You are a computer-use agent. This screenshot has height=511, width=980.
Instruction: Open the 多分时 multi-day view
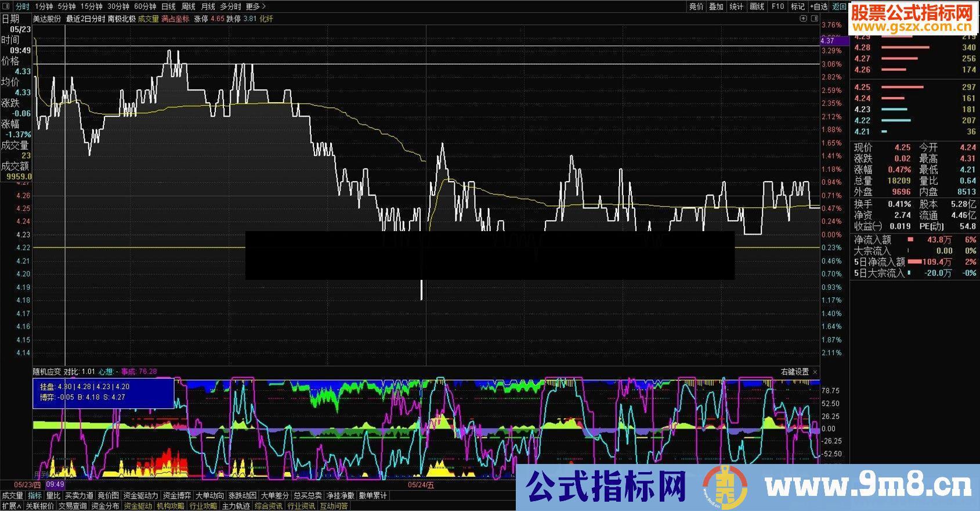[x=230, y=6]
